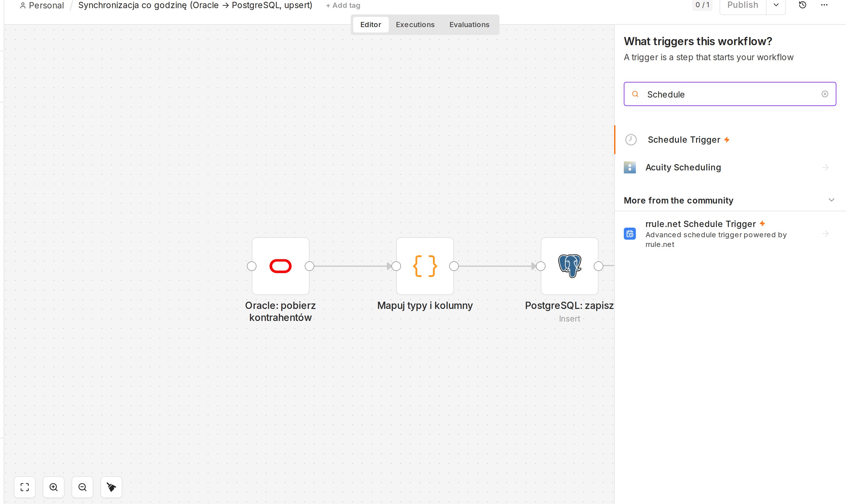The height and width of the screenshot is (504, 846).
Task: Click the PostgreSQL node output connector
Action: point(599,266)
